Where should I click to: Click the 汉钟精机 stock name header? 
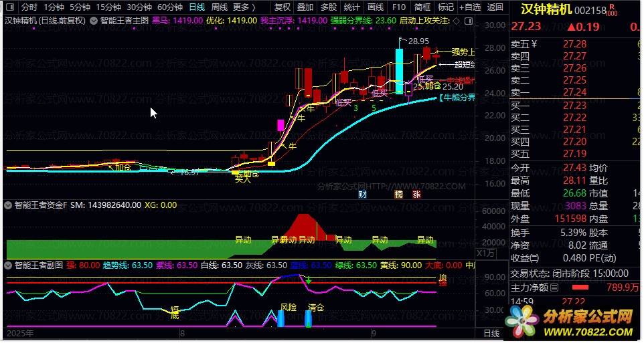(546, 9)
